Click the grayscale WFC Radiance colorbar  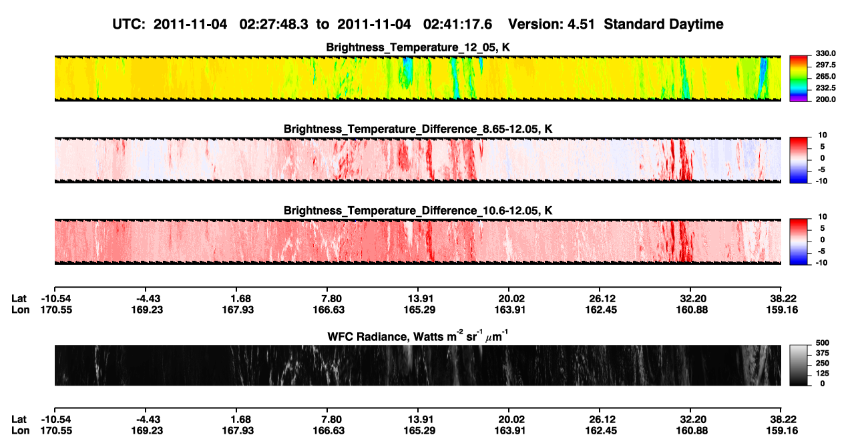point(799,366)
